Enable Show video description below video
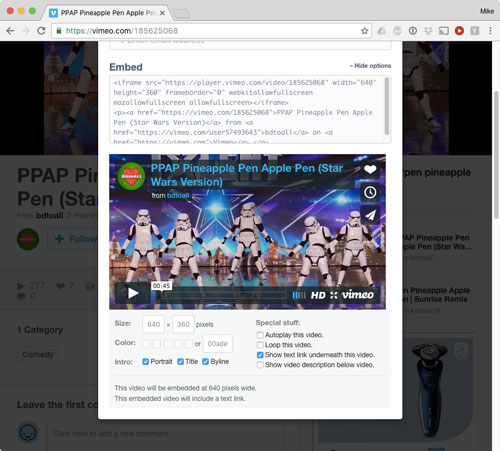 [260, 365]
